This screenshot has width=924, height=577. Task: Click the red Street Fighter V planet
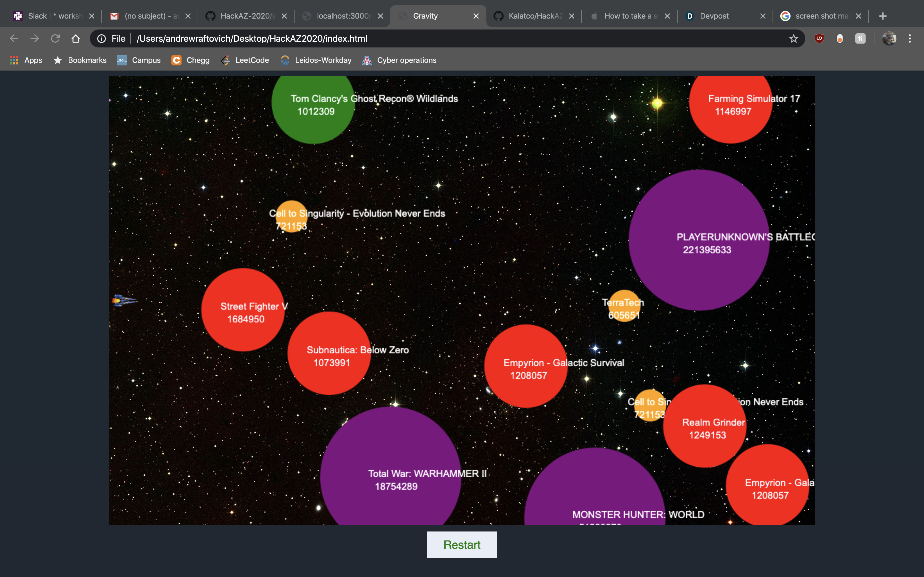coord(243,310)
